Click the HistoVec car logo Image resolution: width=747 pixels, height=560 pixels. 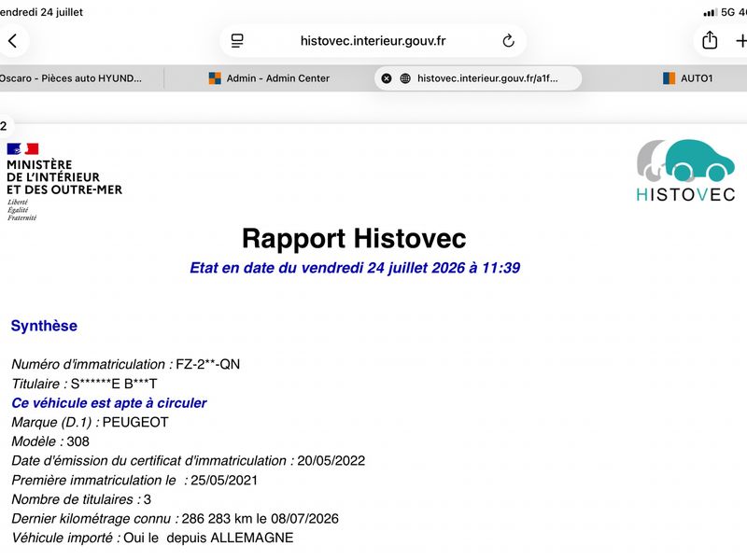tap(685, 161)
